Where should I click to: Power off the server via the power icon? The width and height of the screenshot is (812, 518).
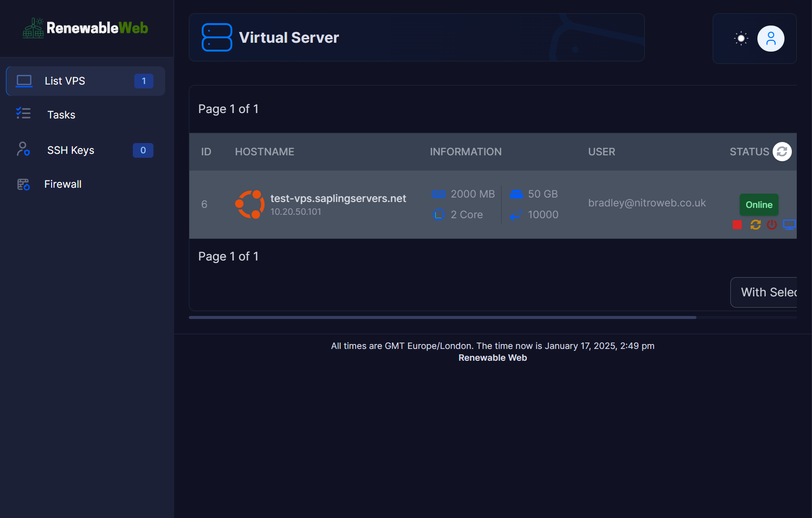pyautogui.click(x=772, y=225)
